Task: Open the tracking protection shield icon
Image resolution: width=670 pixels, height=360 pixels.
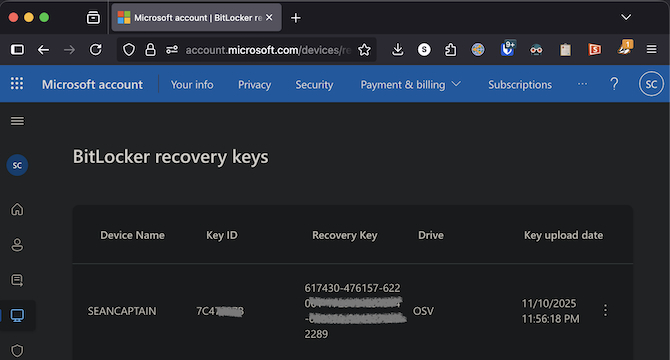Action: point(129,50)
